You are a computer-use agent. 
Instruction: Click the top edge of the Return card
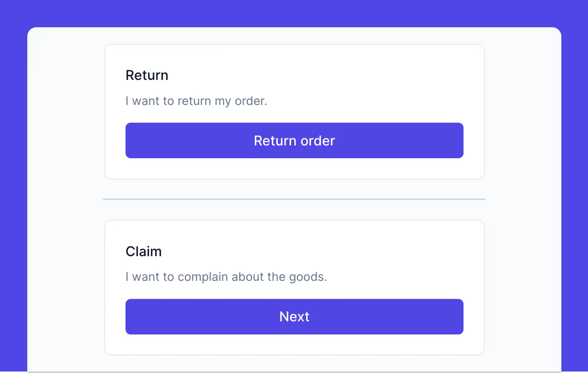click(294, 46)
